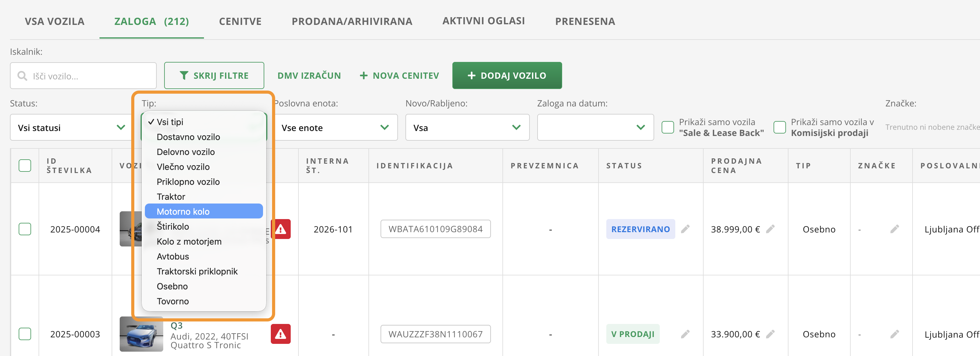Image resolution: width=980 pixels, height=356 pixels.
Task: Edit price pencil beside 38.999,00 €
Action: pyautogui.click(x=770, y=229)
